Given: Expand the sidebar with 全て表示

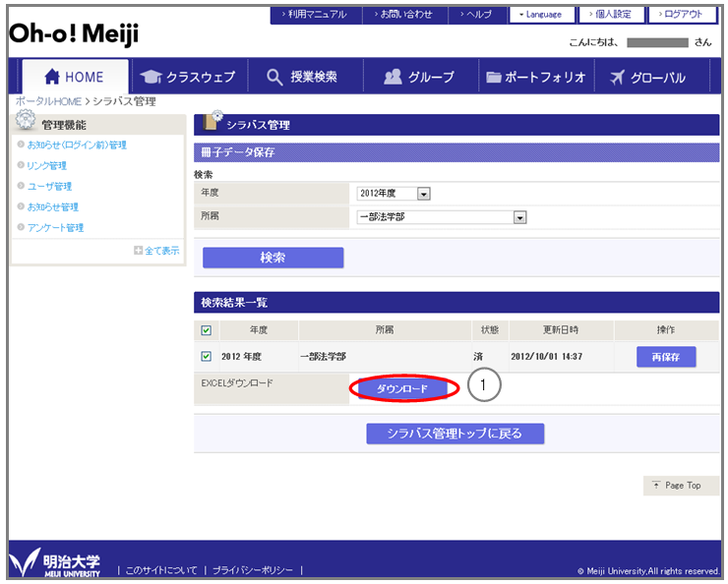Looking at the screenshot, I should click(157, 251).
